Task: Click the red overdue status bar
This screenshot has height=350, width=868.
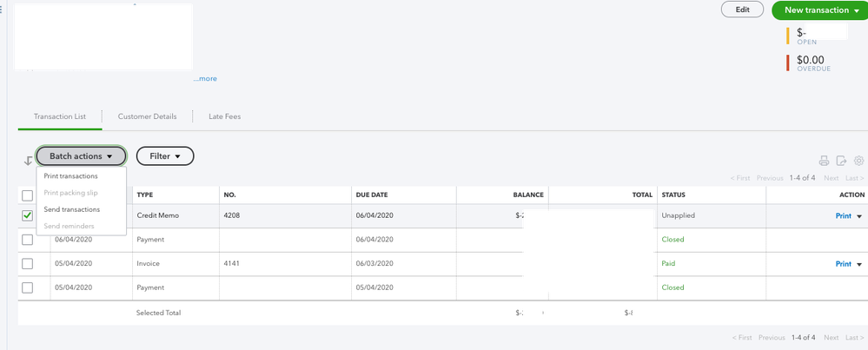Action: pyautogui.click(x=788, y=63)
